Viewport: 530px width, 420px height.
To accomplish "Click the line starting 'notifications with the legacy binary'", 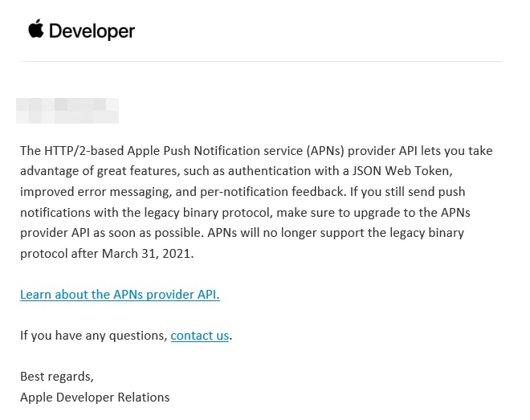I will pyautogui.click(x=245, y=213).
